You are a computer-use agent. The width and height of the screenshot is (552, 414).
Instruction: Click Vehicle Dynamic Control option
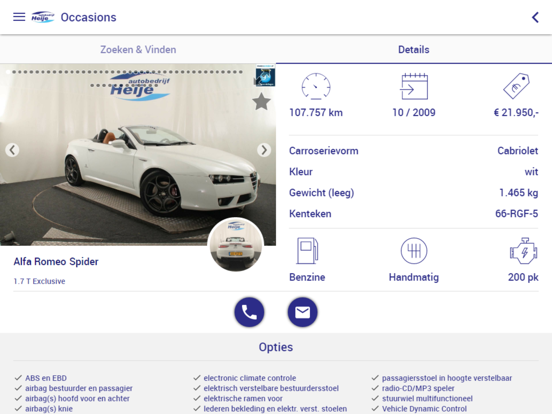pyautogui.click(x=424, y=409)
